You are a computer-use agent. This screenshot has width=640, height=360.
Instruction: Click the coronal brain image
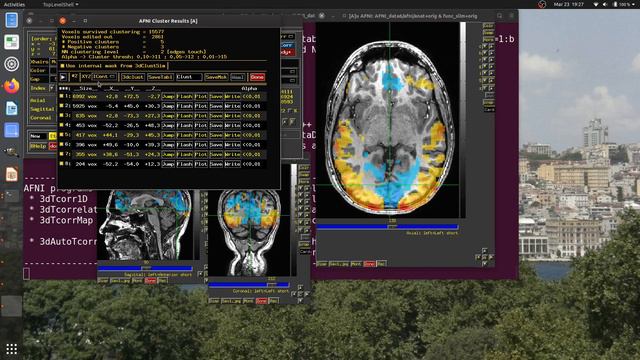tap(249, 233)
